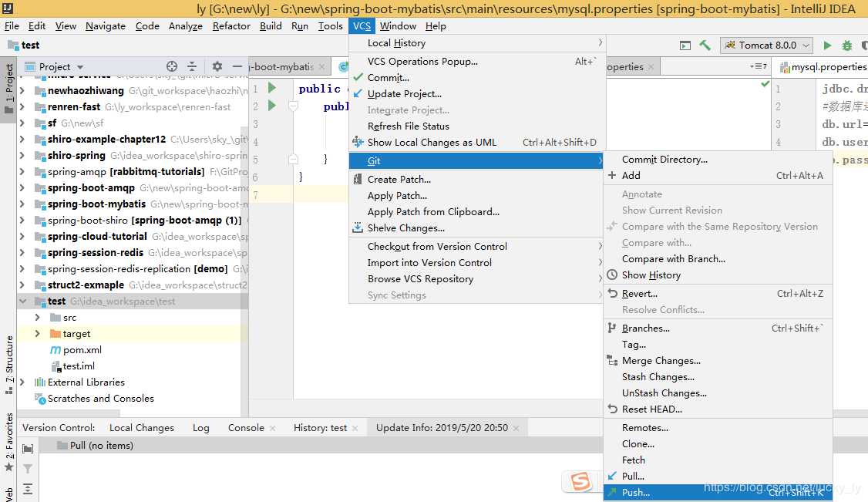The height and width of the screenshot is (502, 868).
Task: Expand External Libraries
Action: [x=22, y=382]
